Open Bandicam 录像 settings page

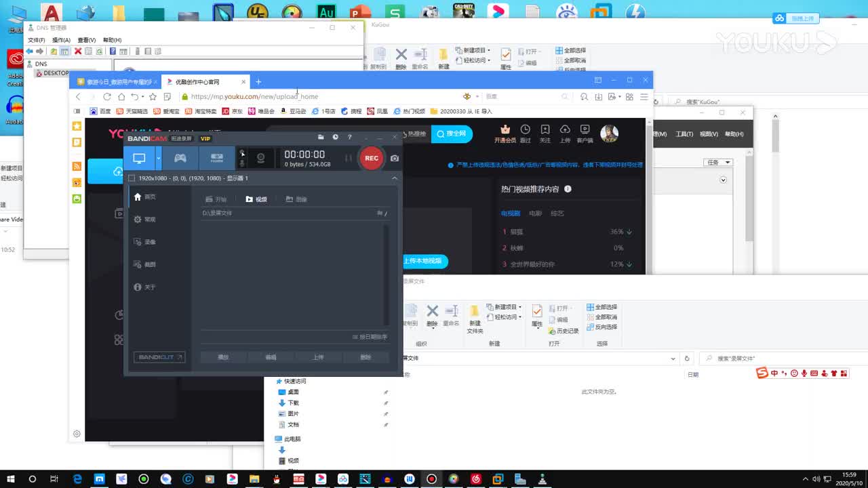(148, 242)
